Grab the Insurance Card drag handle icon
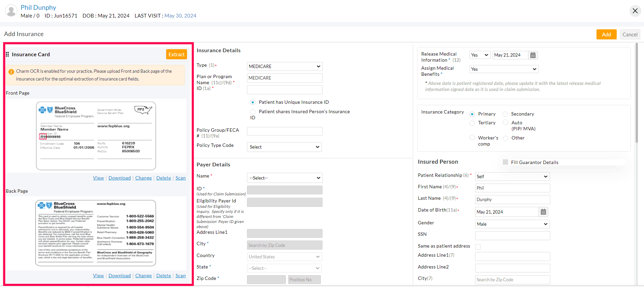 click(7, 54)
